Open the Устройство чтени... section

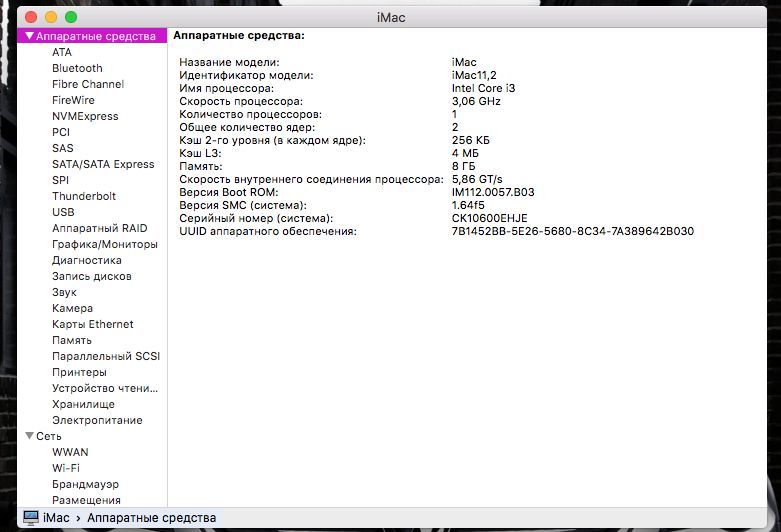(105, 388)
